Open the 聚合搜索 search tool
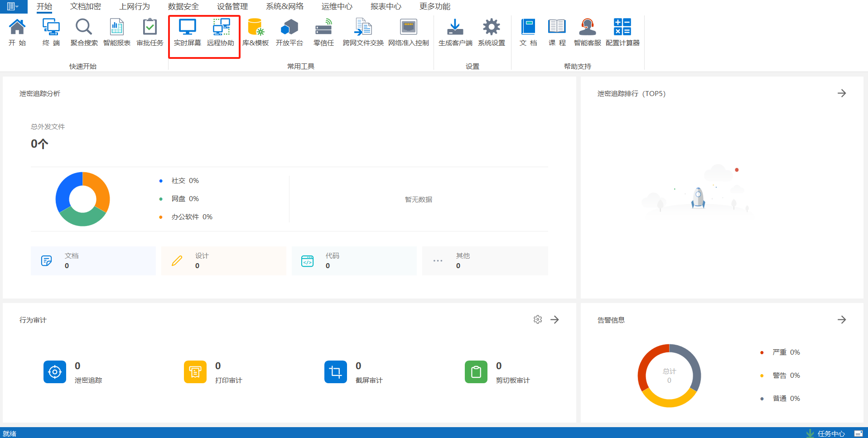Screen dimensions: 868x438 coord(84,32)
